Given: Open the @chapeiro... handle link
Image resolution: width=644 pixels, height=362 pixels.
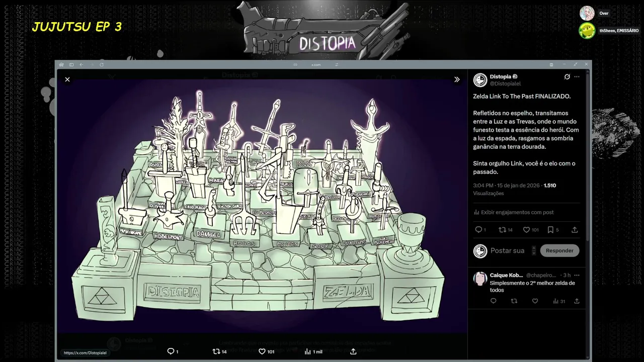Looking at the screenshot, I should [541, 275].
